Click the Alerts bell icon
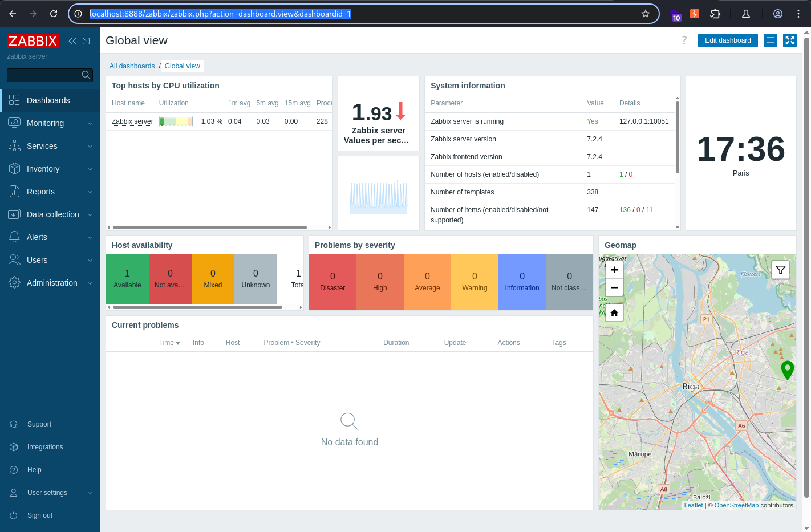Viewport: 811px width, 532px height. coord(14,237)
